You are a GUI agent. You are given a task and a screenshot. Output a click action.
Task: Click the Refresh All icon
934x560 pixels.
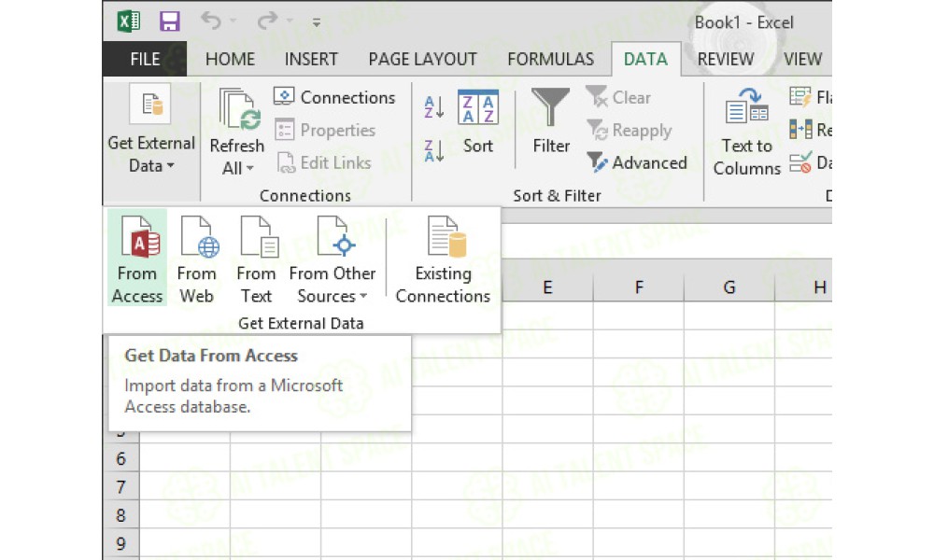(x=239, y=109)
